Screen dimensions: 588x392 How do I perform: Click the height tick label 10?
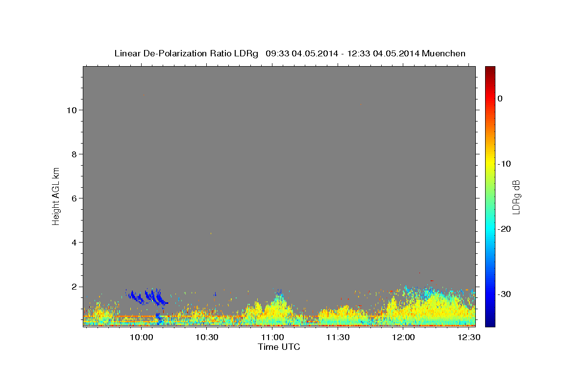click(x=71, y=110)
